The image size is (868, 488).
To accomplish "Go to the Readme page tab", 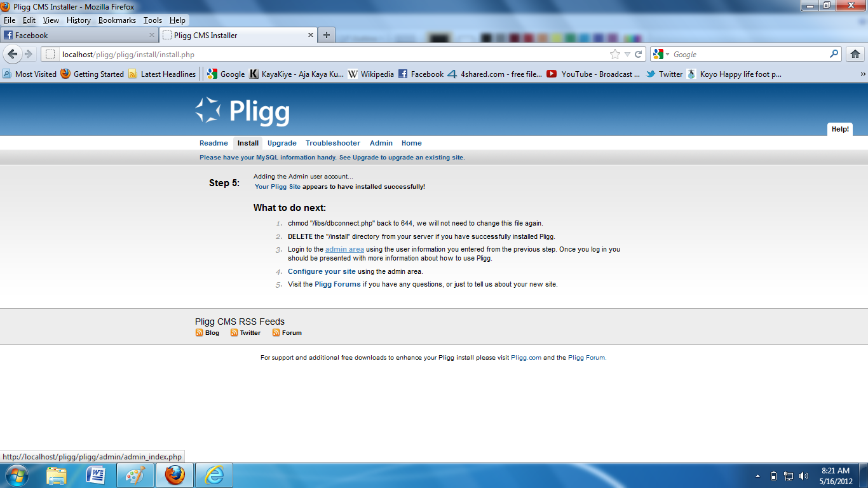I will pos(214,143).
